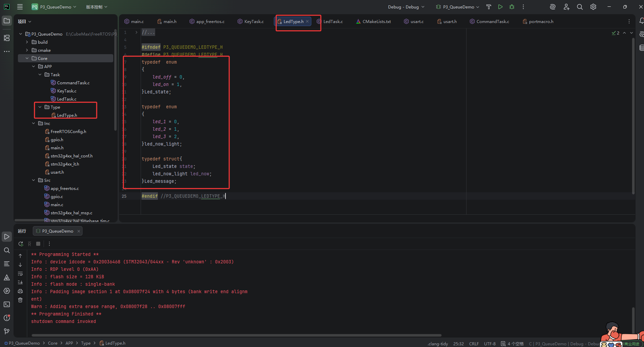Open the Terminal tool window
Screen dimensions: 644x347
click(7, 304)
